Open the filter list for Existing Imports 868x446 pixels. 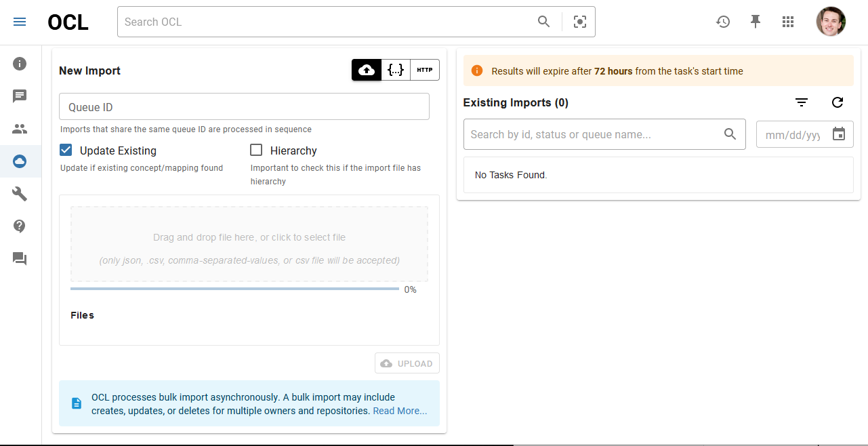(x=802, y=102)
